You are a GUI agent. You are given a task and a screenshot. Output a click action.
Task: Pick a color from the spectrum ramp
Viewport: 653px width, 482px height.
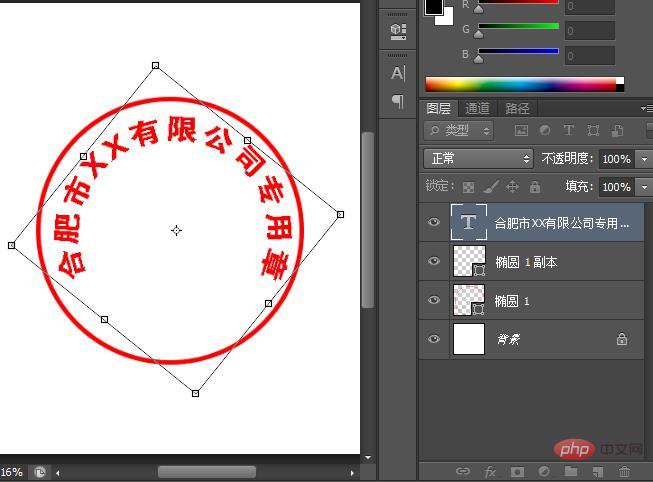[524, 84]
